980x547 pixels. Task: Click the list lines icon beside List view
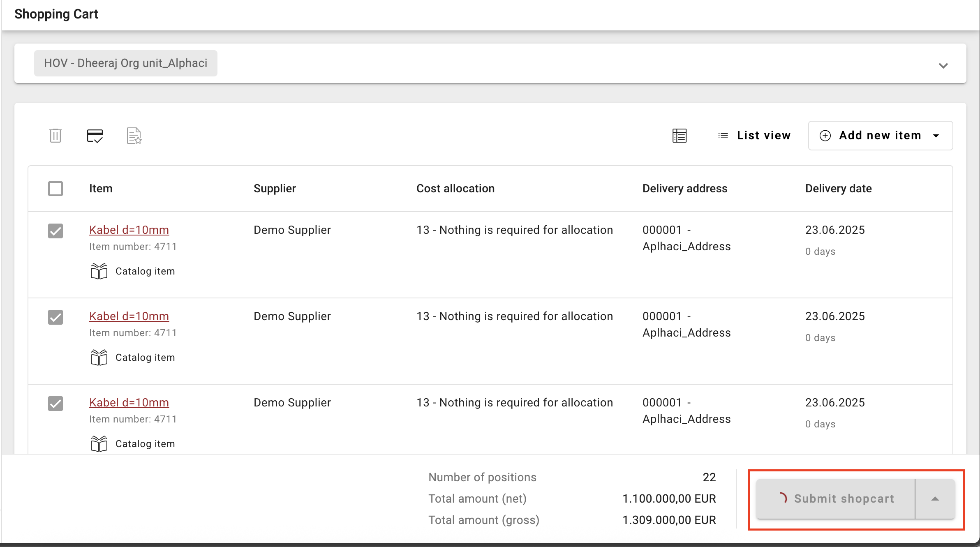723,136
